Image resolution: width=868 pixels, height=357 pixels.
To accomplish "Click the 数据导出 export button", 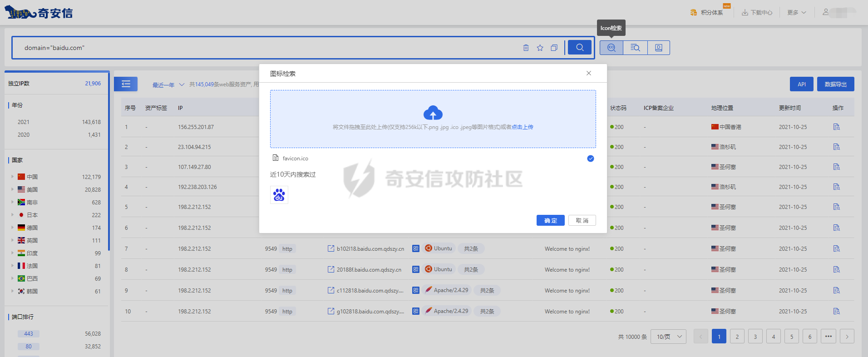I will pyautogui.click(x=835, y=84).
